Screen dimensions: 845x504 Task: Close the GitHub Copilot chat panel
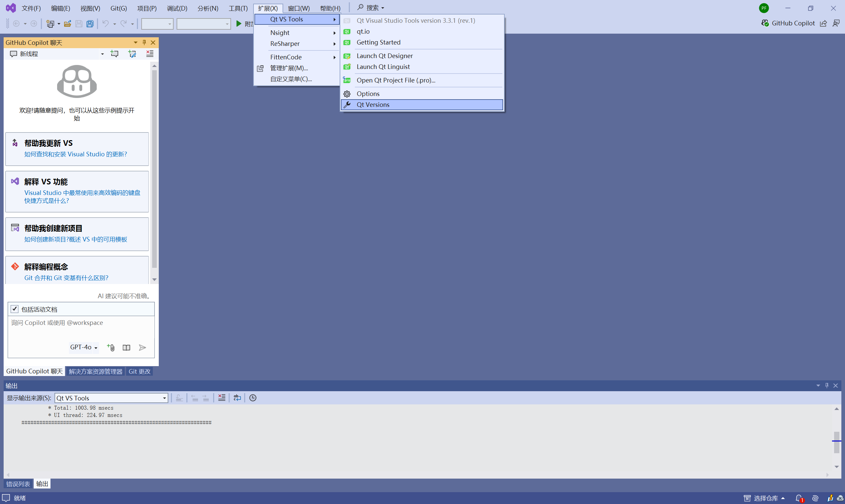(153, 43)
